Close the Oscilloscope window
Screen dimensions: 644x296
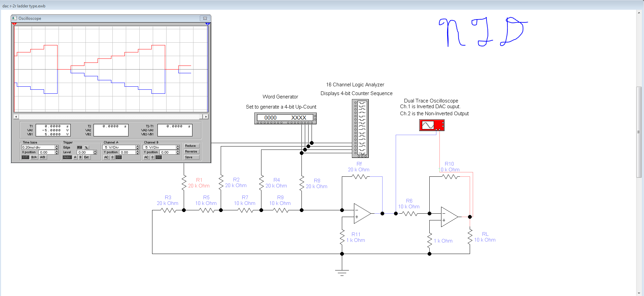(205, 18)
